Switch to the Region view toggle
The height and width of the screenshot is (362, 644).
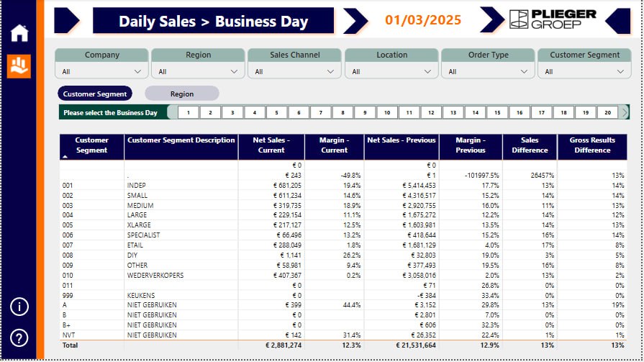point(181,94)
